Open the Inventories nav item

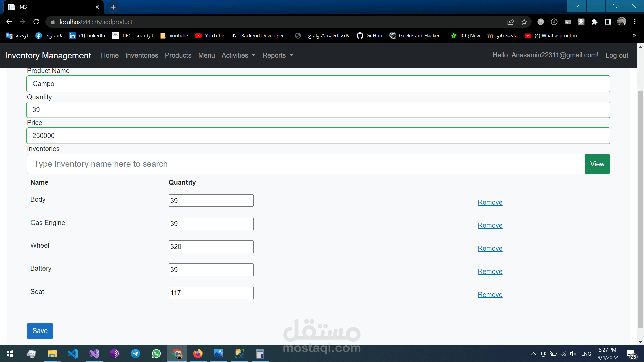point(142,55)
